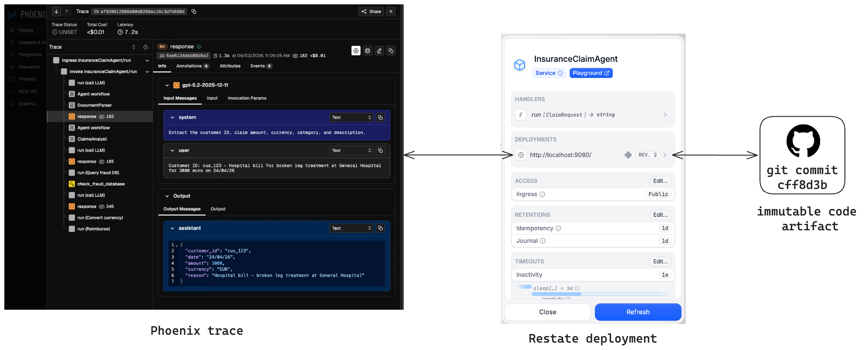
Task: Collapse all spans icon in Trace header
Action: pos(134,47)
